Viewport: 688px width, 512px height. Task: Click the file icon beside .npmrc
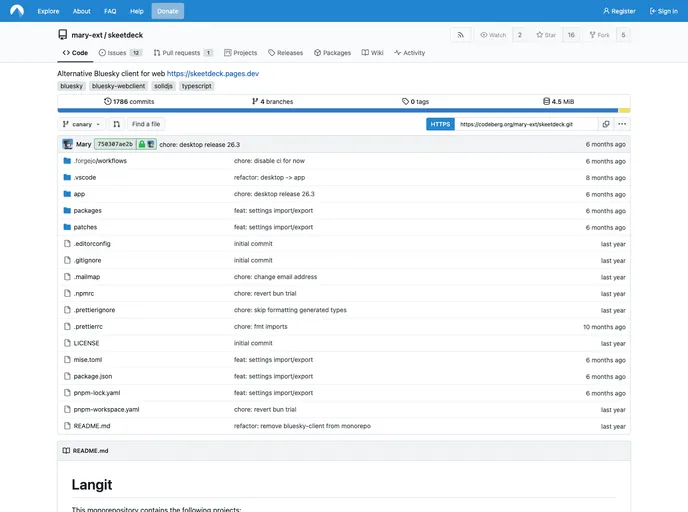(x=67, y=294)
